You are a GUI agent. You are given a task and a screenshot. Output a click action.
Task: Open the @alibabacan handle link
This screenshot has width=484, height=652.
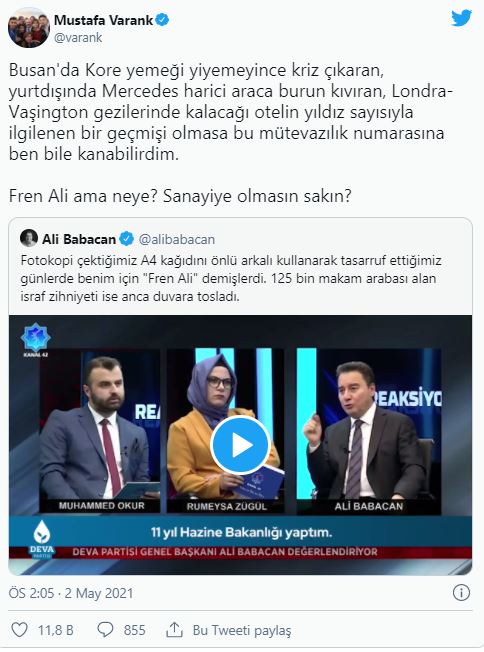click(177, 240)
